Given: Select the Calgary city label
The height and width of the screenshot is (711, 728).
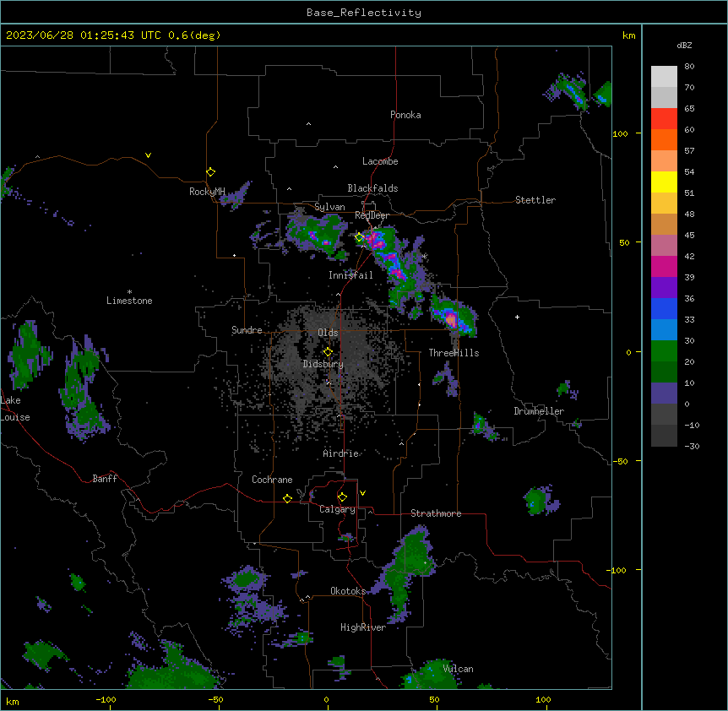Looking at the screenshot, I should [x=337, y=509].
